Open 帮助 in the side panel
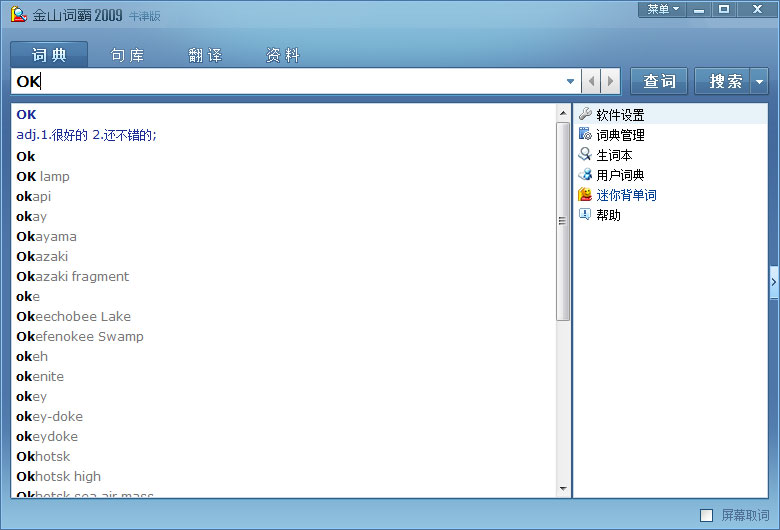The width and height of the screenshot is (780, 530). pos(608,215)
